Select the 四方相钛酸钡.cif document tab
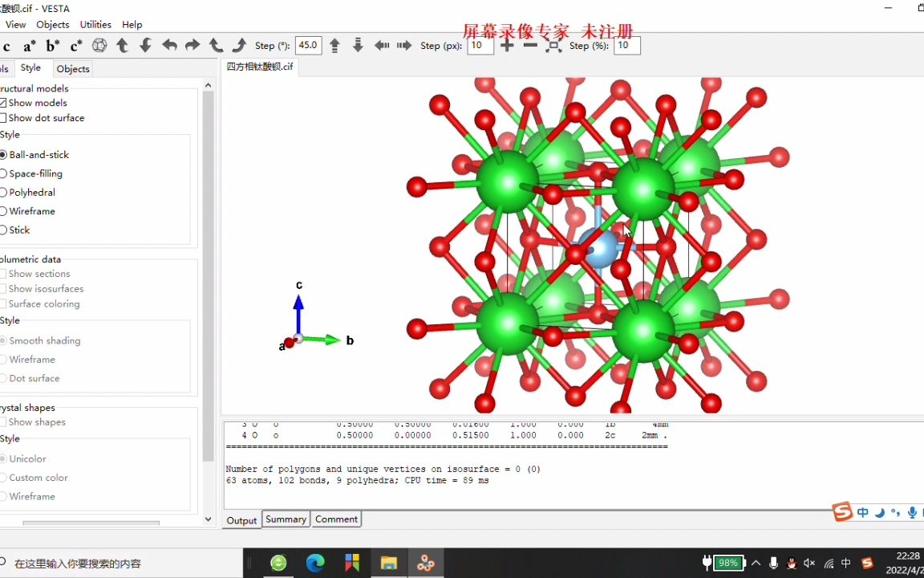This screenshot has width=924, height=578. tap(260, 67)
